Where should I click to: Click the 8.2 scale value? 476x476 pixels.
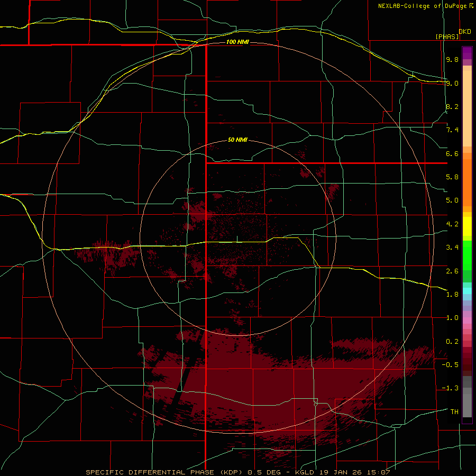452,106
